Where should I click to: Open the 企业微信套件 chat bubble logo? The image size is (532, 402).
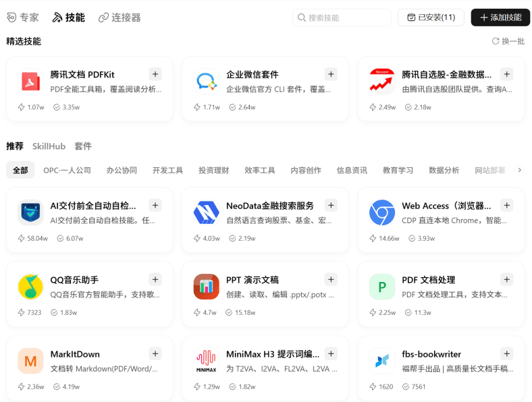point(207,82)
